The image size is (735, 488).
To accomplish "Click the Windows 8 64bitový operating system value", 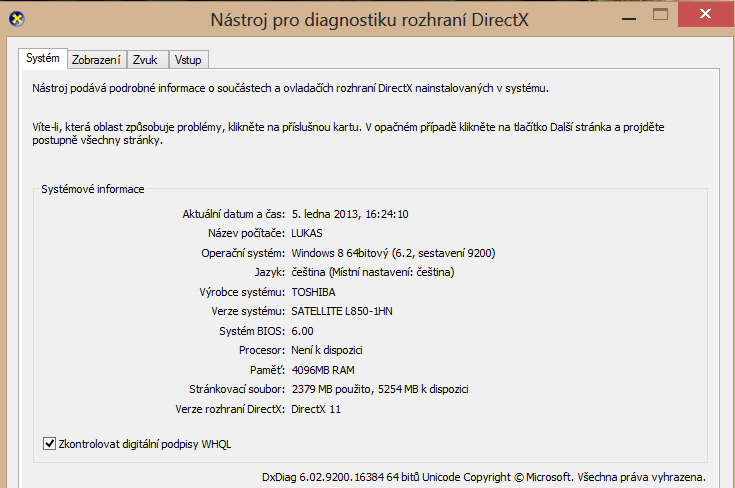I will pyautogui.click(x=393, y=253).
